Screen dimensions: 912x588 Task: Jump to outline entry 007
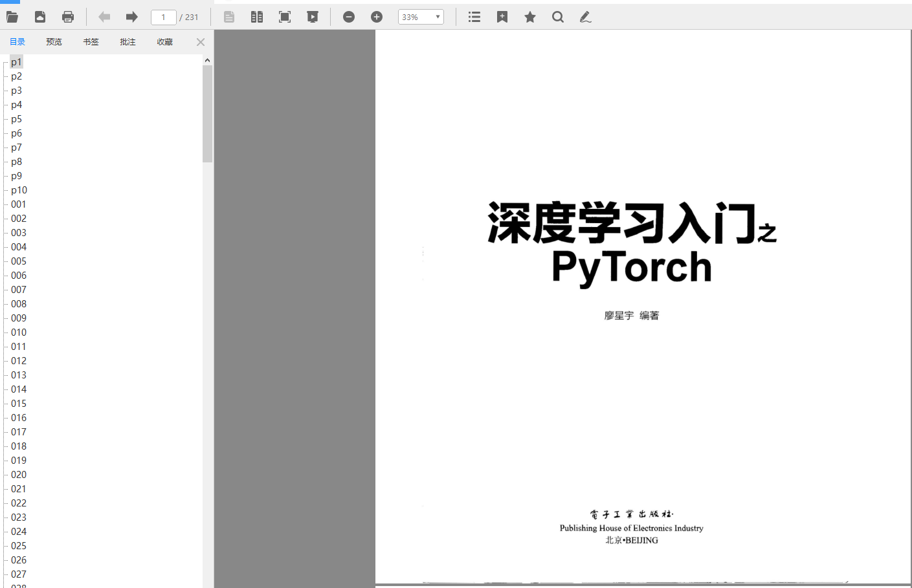(19, 290)
